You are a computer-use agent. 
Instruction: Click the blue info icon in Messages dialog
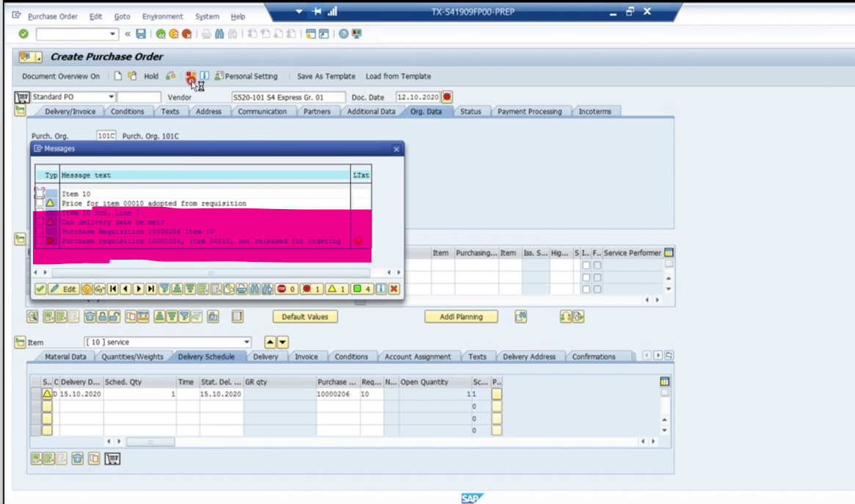point(381,289)
